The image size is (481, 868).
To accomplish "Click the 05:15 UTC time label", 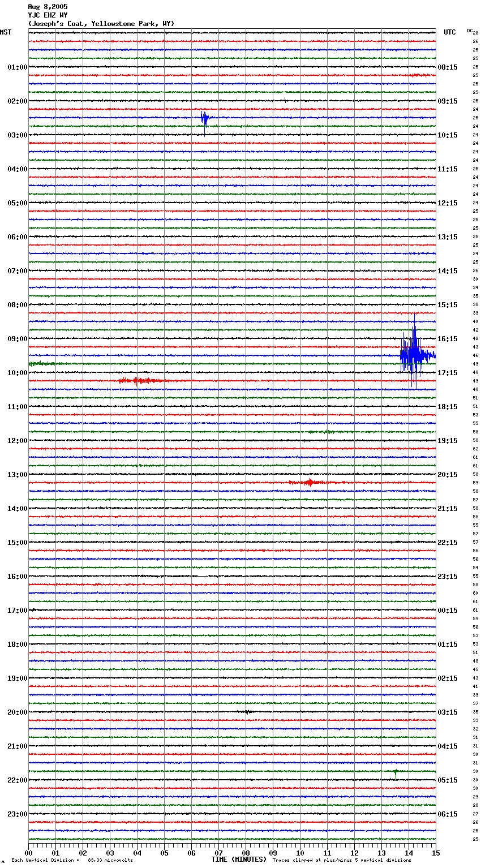I will [448, 780].
